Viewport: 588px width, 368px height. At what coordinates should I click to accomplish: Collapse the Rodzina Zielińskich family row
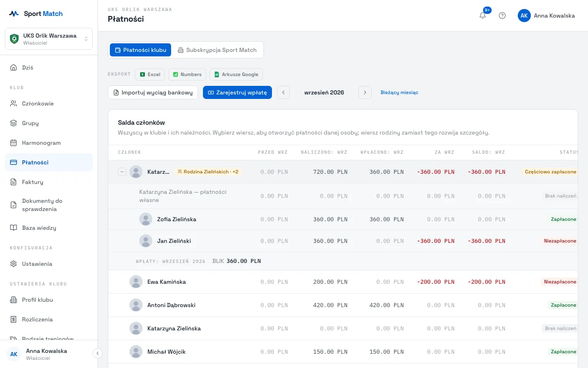point(122,172)
